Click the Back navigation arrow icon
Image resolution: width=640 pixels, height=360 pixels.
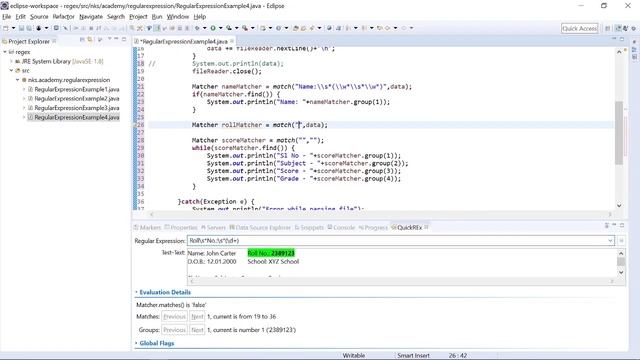[387, 28]
